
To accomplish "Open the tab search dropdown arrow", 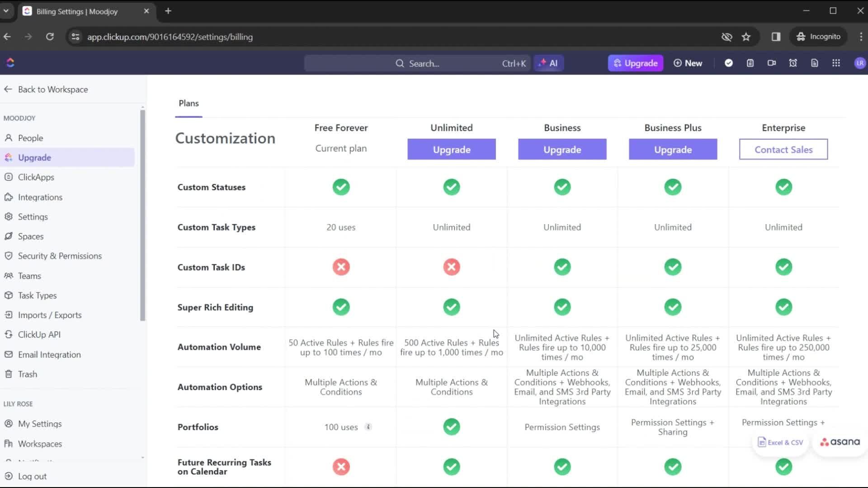I will coord(6,11).
